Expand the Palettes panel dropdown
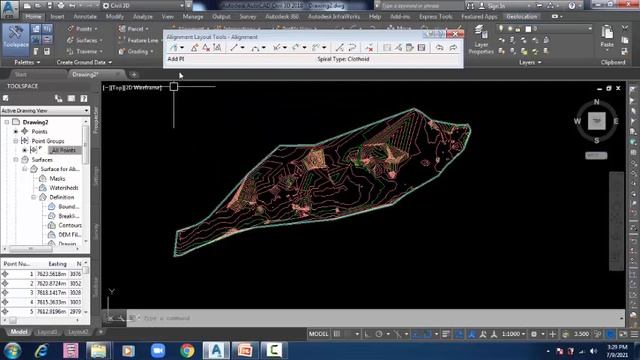This screenshot has height=360, width=640. [27, 62]
